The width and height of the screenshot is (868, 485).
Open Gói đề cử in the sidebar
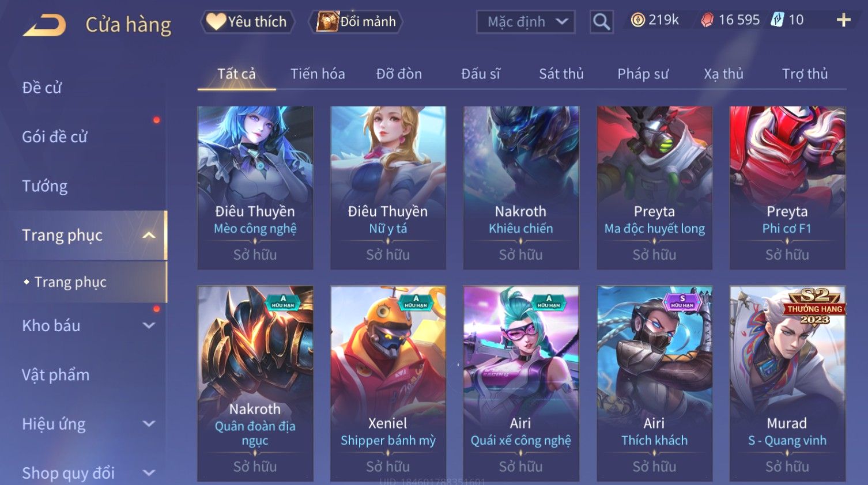pyautogui.click(x=55, y=137)
